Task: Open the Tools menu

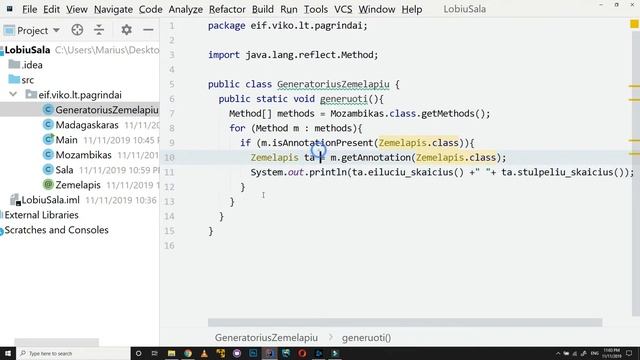Action: point(316,9)
